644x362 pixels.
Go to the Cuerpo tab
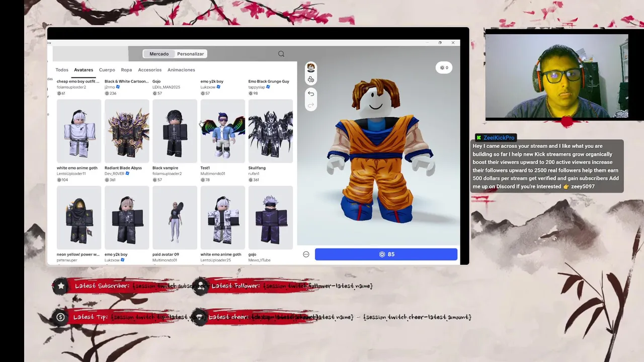(x=107, y=70)
